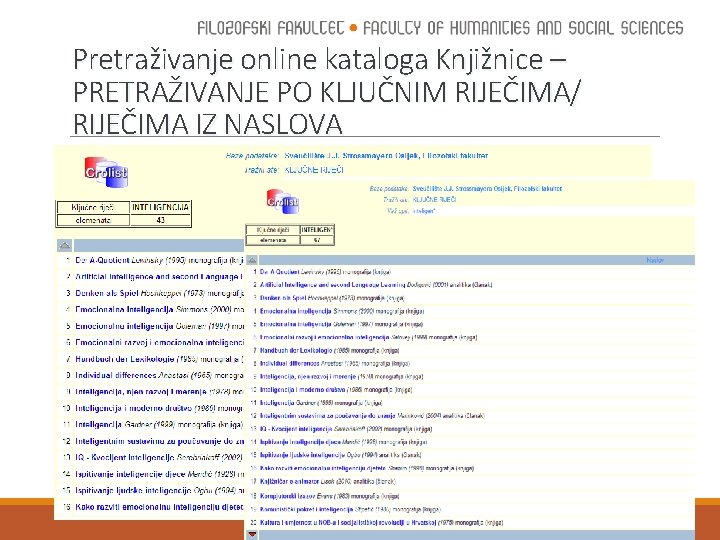This screenshot has height=540, width=720.
Task: Open 'Komunistički pokret i inteligencija' result entry
Action: 306,510
